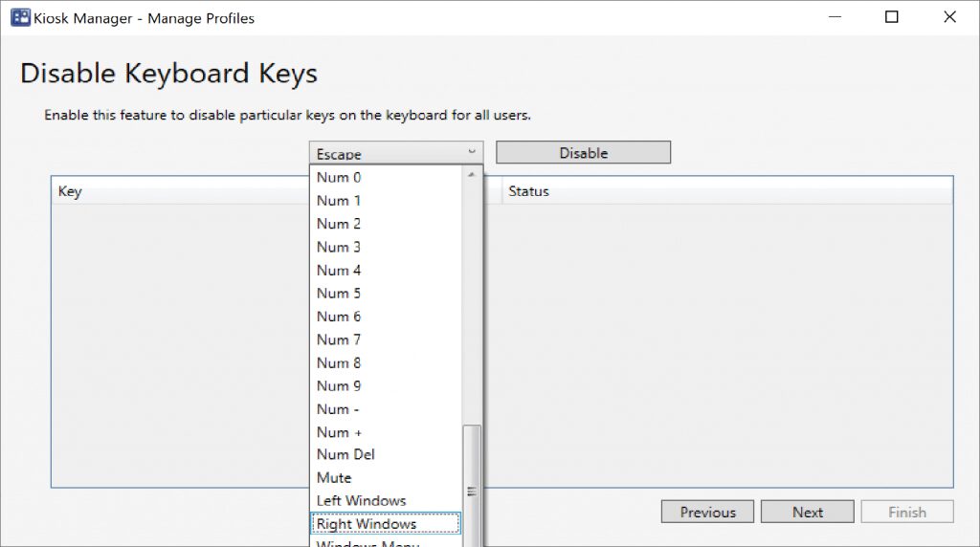The width and height of the screenshot is (980, 547).
Task: Pick Num 3 from the key list
Action: [340, 247]
